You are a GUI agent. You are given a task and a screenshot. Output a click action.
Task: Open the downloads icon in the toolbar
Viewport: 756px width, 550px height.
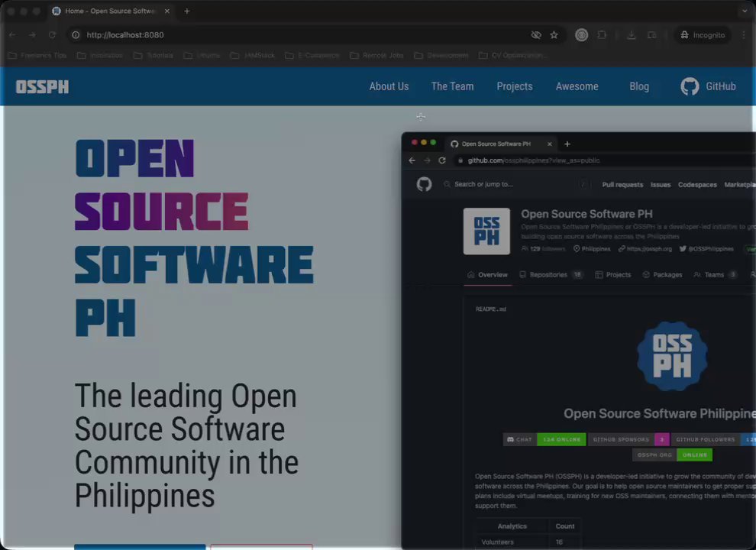(x=631, y=34)
